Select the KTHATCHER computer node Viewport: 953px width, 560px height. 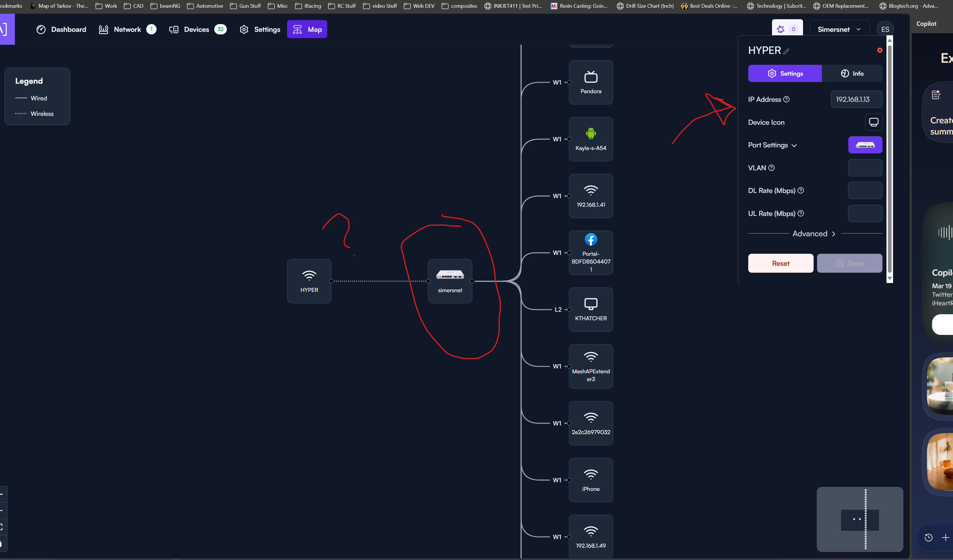pyautogui.click(x=591, y=310)
